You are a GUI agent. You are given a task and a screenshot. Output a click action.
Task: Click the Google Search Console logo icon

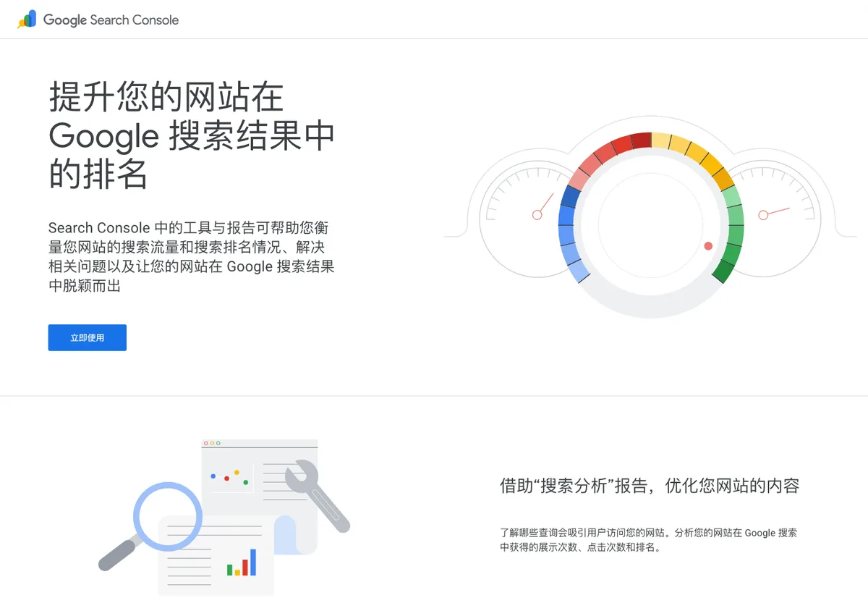click(27, 20)
